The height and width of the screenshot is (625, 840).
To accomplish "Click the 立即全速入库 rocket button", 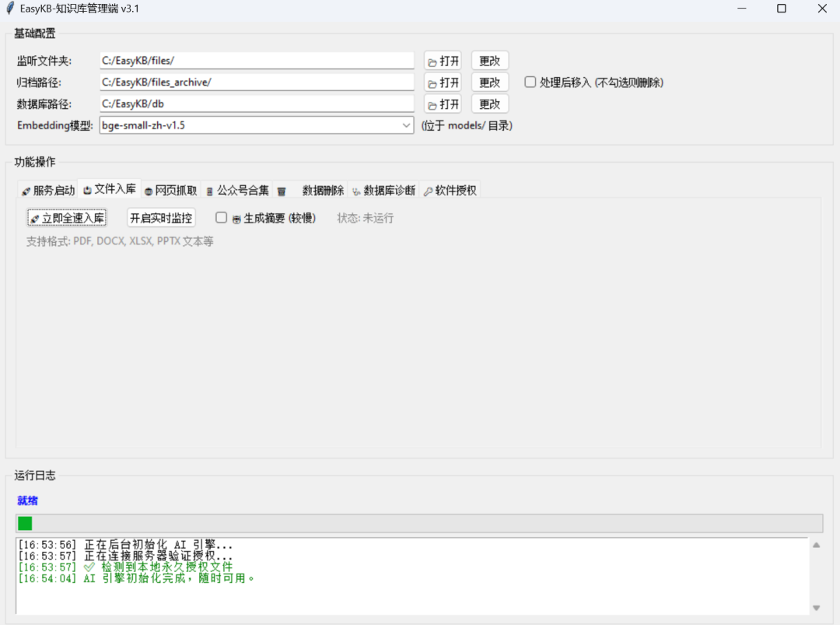I will [67, 218].
